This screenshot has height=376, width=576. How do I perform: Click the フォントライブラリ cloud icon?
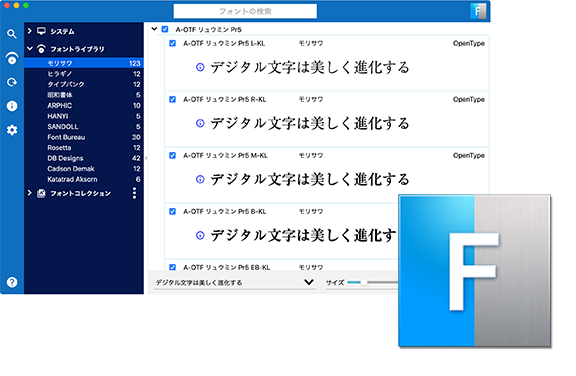click(41, 48)
